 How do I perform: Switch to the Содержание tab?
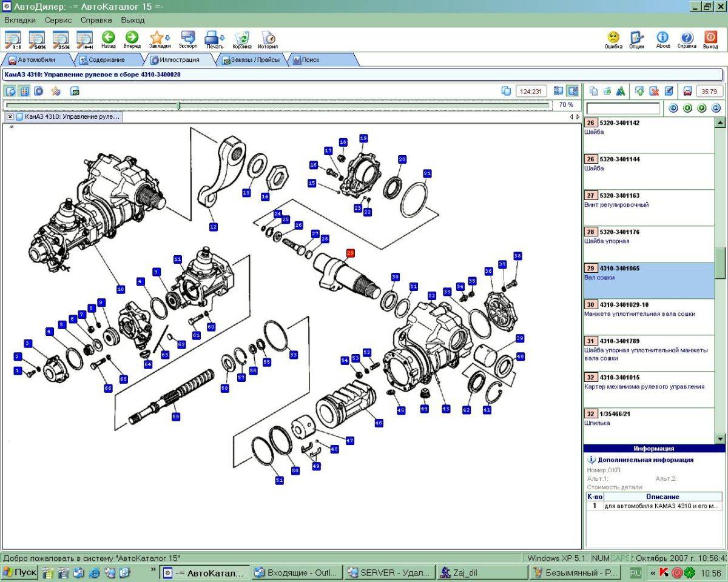(106, 60)
